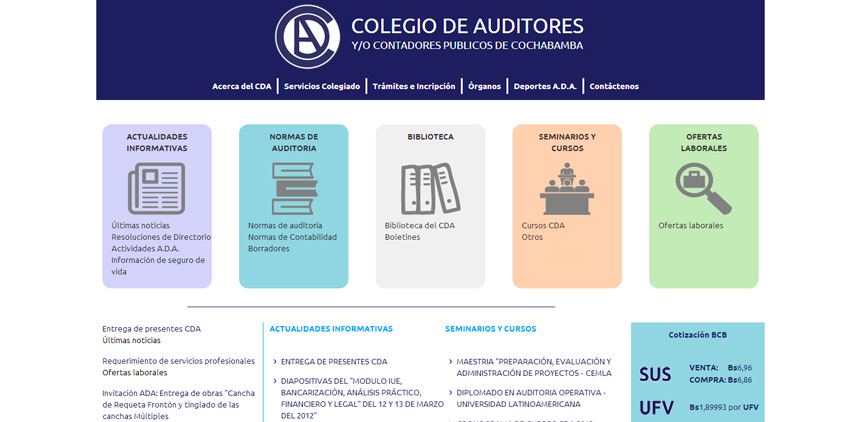Click the COLEGIO DE AUDITORES site title

467,26
